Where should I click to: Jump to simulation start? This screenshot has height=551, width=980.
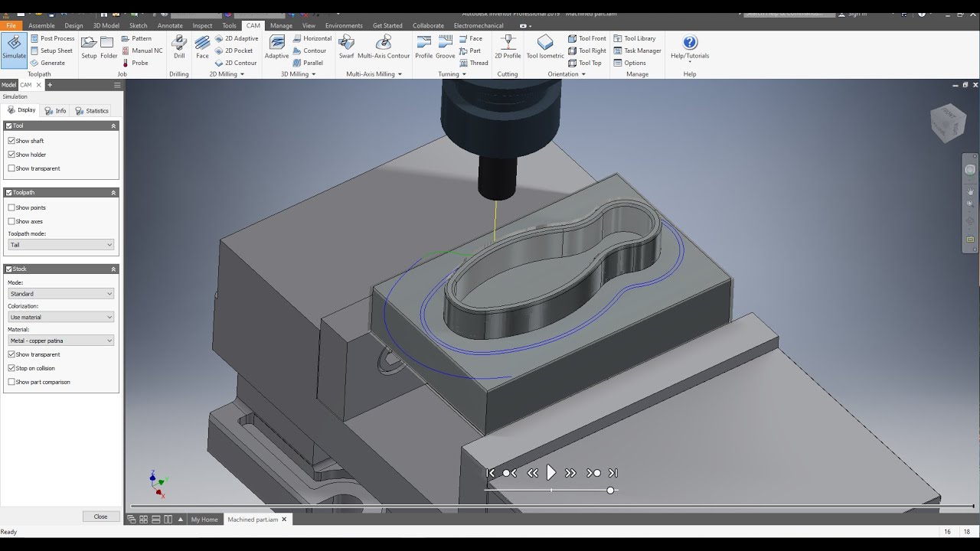point(491,473)
